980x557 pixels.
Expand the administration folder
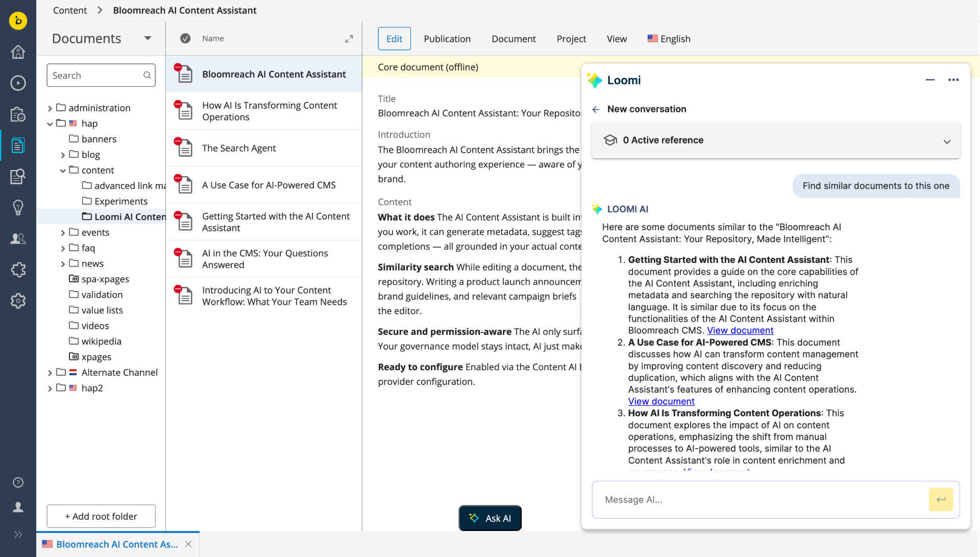click(50, 108)
